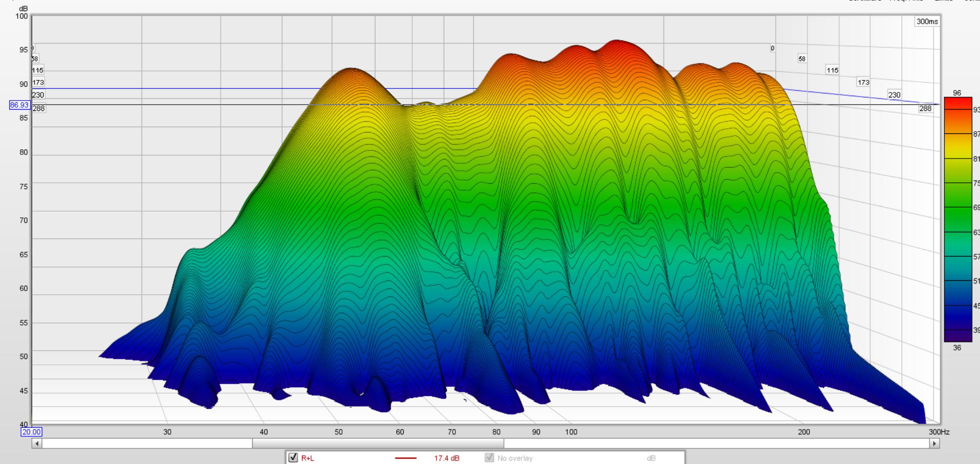
Task: Click the right-side 173 time slice label
Action: 864,83
